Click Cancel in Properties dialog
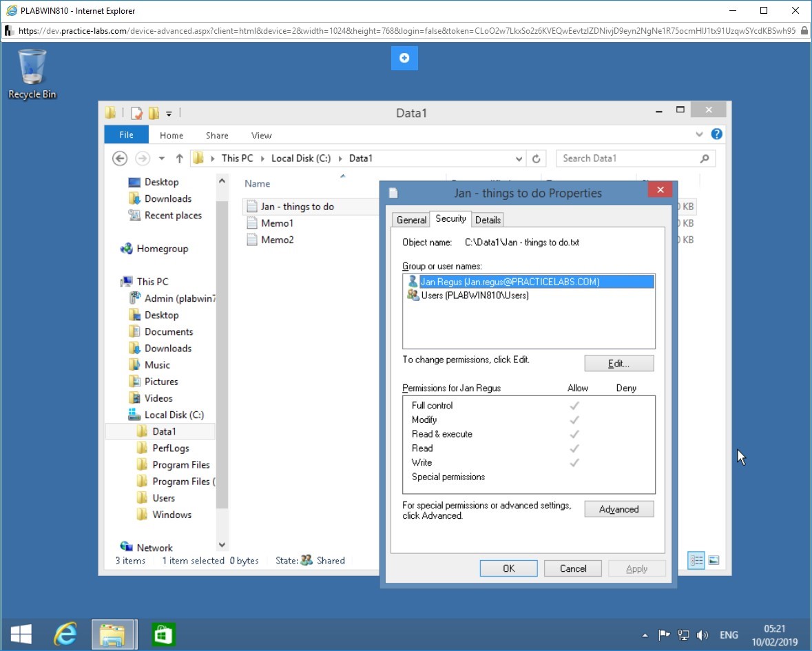The height and width of the screenshot is (651, 812). point(573,568)
